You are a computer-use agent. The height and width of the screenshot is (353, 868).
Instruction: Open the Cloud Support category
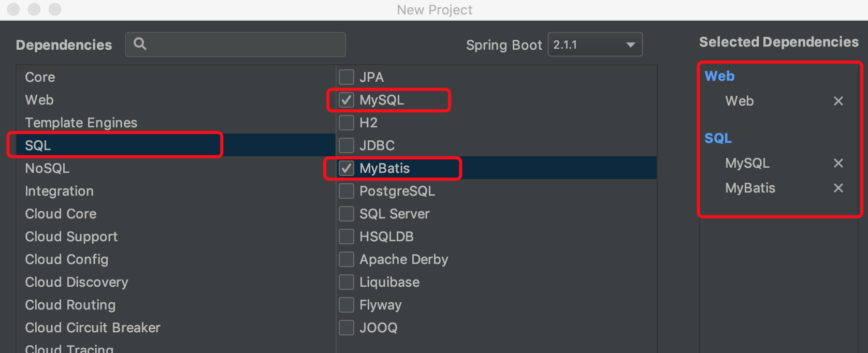[x=176, y=237]
